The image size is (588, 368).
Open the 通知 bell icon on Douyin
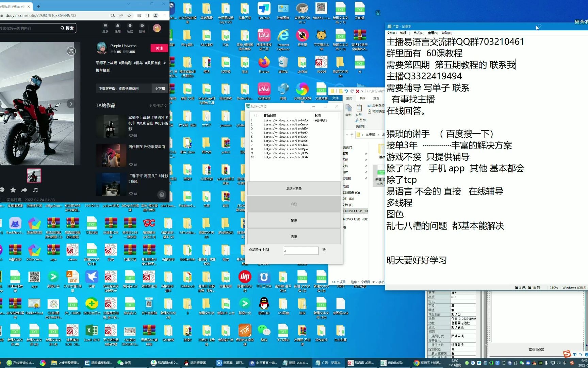117,28
